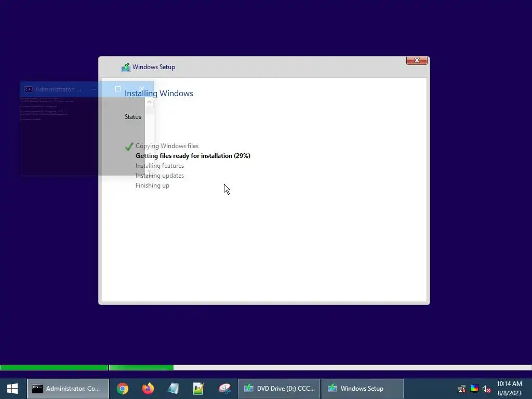Click the faded Administrator window scroll-up arrow

click(x=149, y=102)
